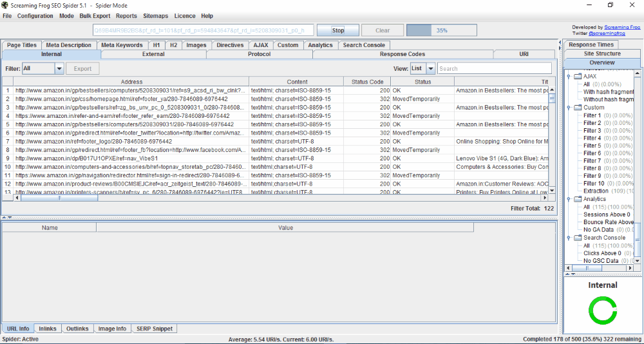Collapse the Custom tree folder
Viewport: 644px width, 344px height.
point(569,108)
